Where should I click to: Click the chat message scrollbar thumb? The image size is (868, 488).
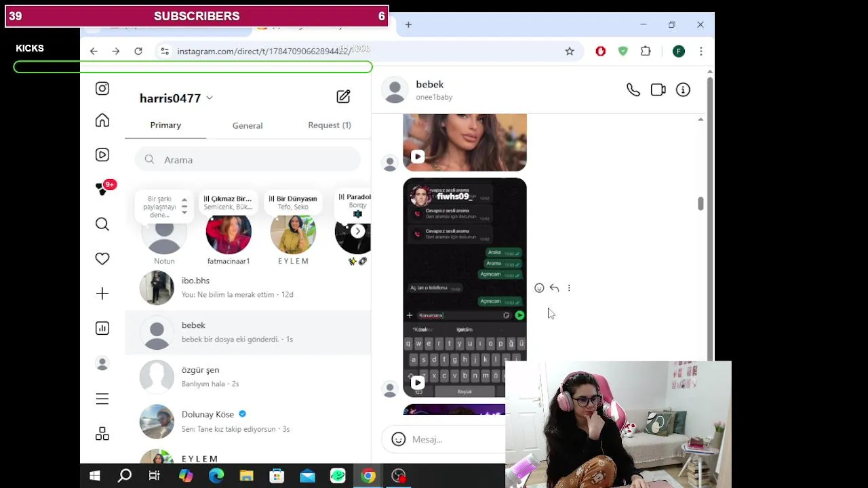coord(701,203)
